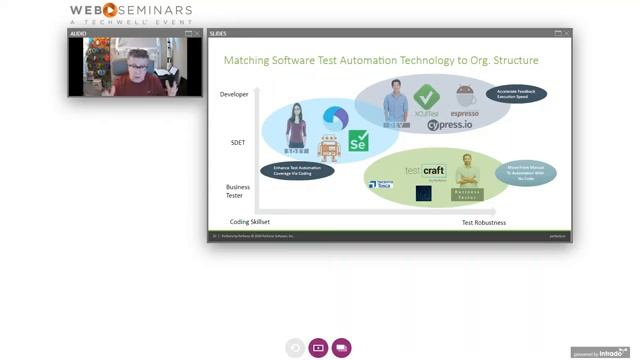Click the 'Accelerate Feedback Execution Speed' oval
640x360 pixels.
tap(516, 94)
